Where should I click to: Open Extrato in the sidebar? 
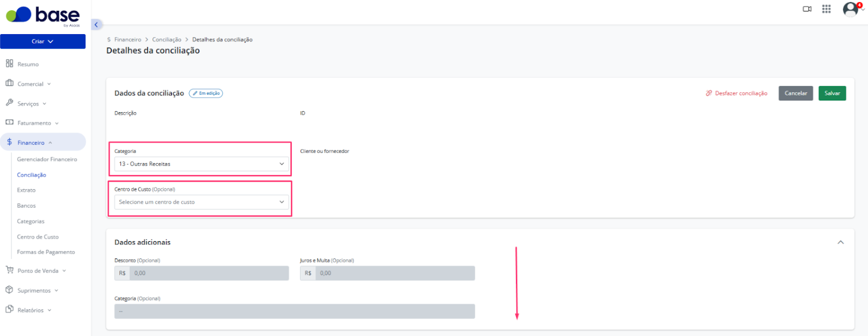tap(26, 190)
